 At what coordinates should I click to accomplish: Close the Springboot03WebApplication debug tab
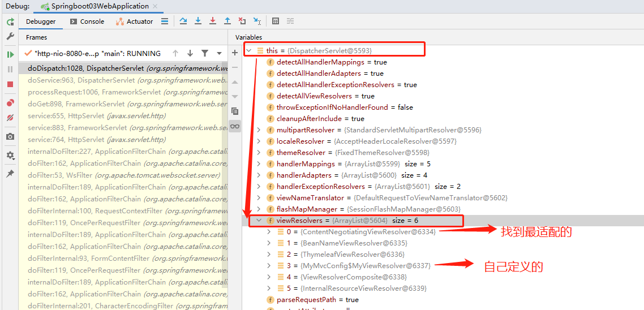point(155,7)
